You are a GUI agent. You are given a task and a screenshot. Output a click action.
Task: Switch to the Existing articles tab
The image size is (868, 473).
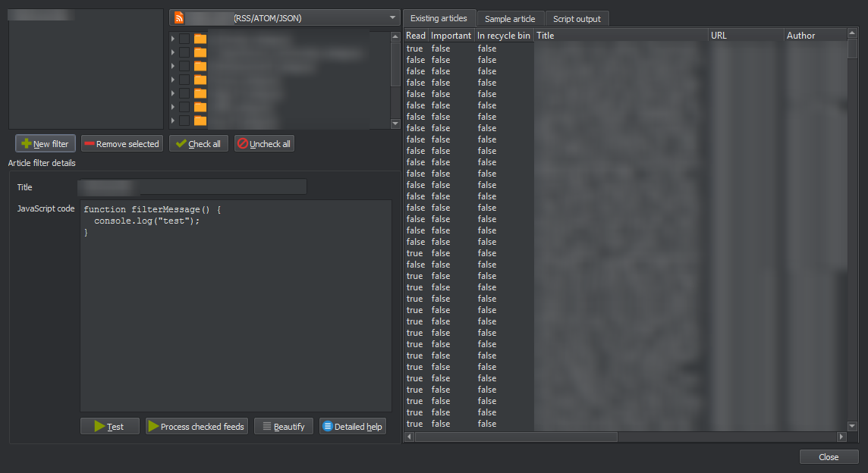tap(439, 18)
